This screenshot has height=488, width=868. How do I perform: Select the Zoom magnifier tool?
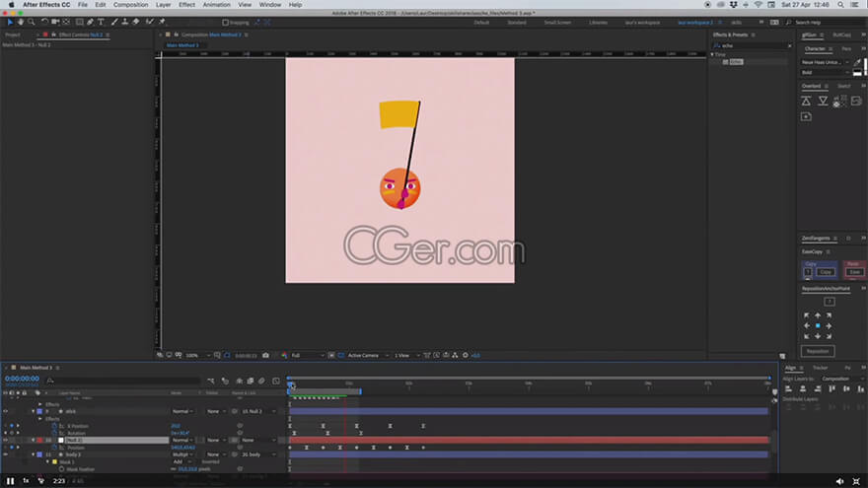(x=31, y=22)
